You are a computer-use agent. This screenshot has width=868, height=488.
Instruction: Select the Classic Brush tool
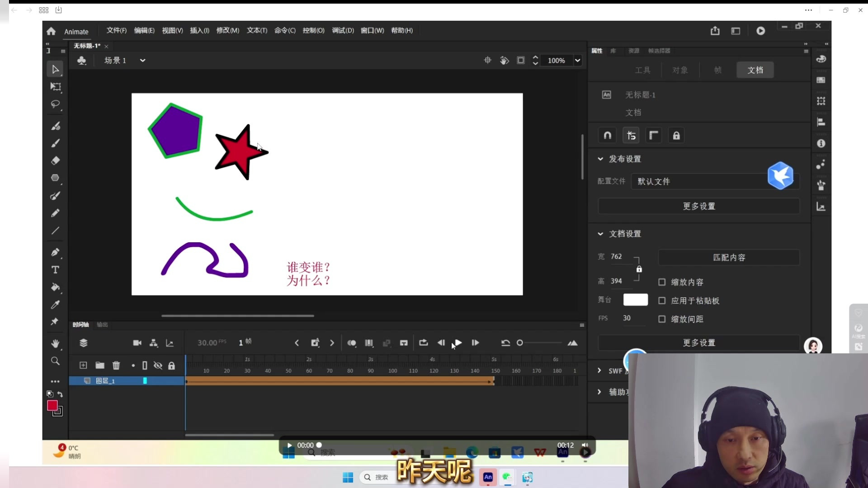[x=55, y=143]
